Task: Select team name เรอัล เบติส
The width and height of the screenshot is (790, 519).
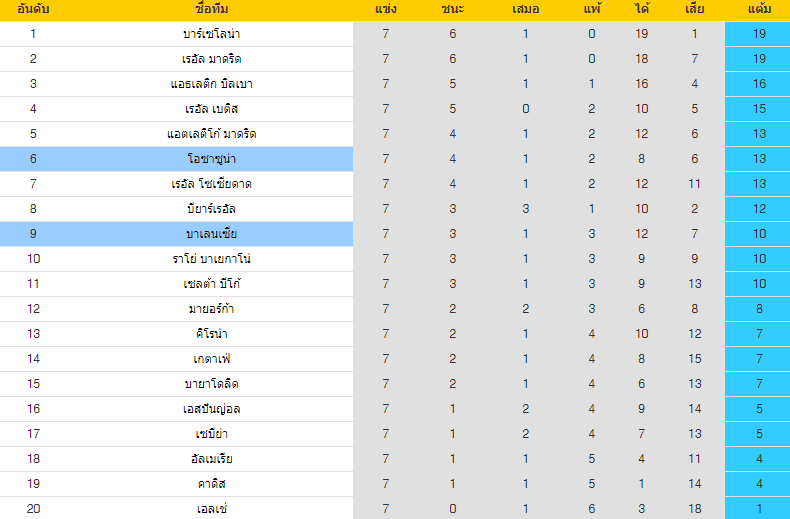Action: pos(212,109)
